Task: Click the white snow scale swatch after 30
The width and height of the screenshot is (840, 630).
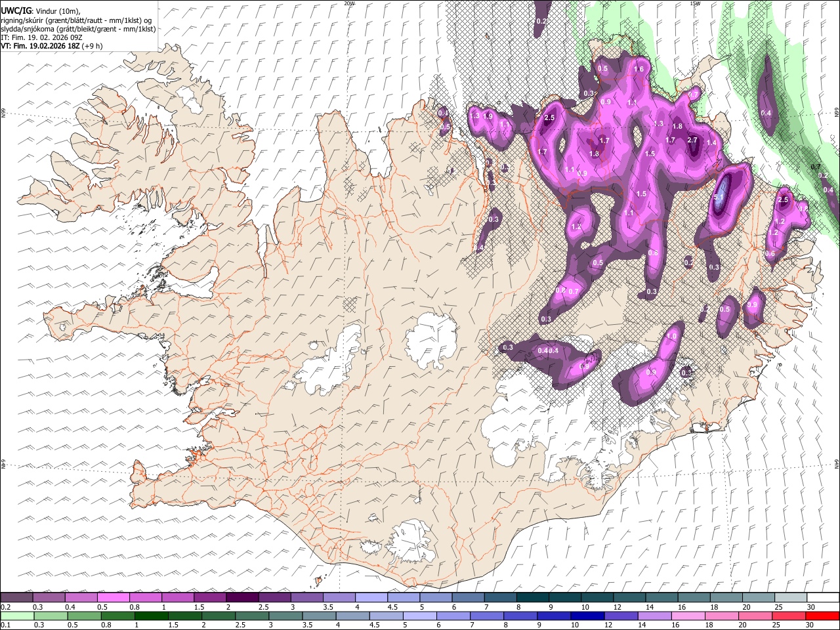Action: tap(824, 598)
